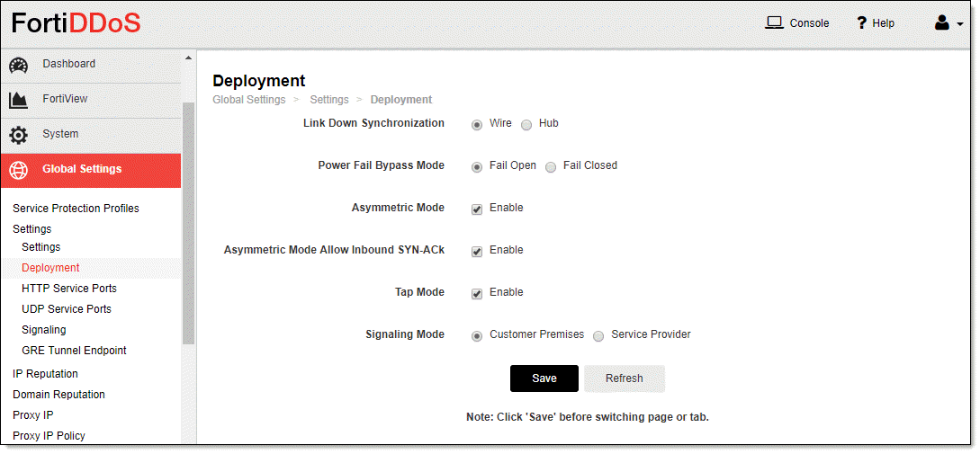Viewport: 980px width, 454px height.
Task: Click the Global Settings globe icon
Action: 19,170
